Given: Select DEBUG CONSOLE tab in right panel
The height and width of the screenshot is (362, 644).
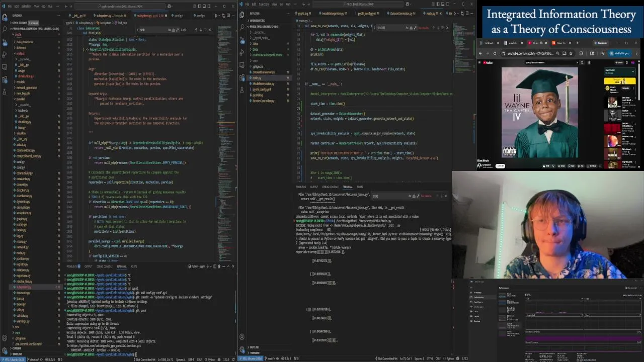Looking at the screenshot, I should point(331,187).
